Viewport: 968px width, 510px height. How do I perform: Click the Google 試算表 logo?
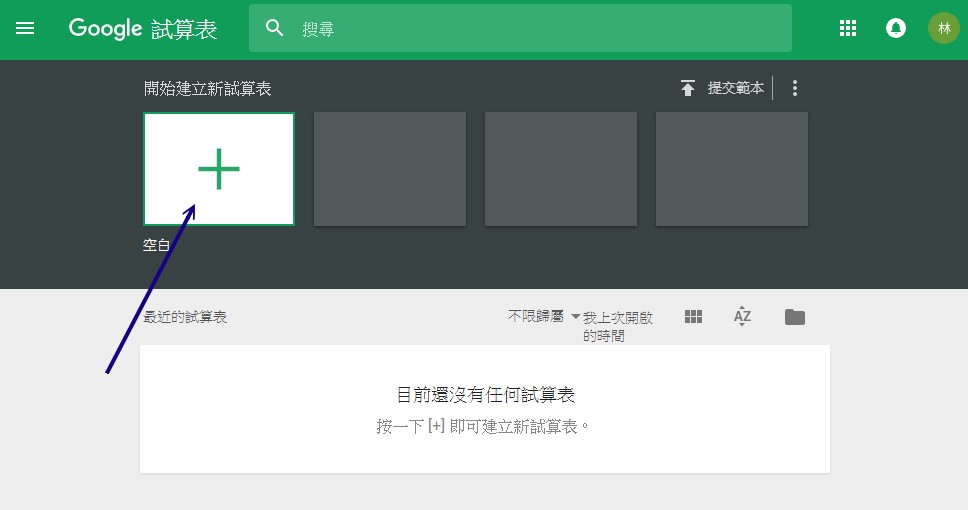(x=143, y=29)
